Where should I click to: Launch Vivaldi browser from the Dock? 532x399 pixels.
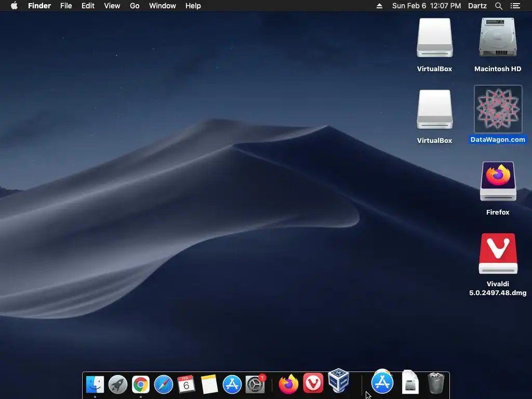pos(313,383)
